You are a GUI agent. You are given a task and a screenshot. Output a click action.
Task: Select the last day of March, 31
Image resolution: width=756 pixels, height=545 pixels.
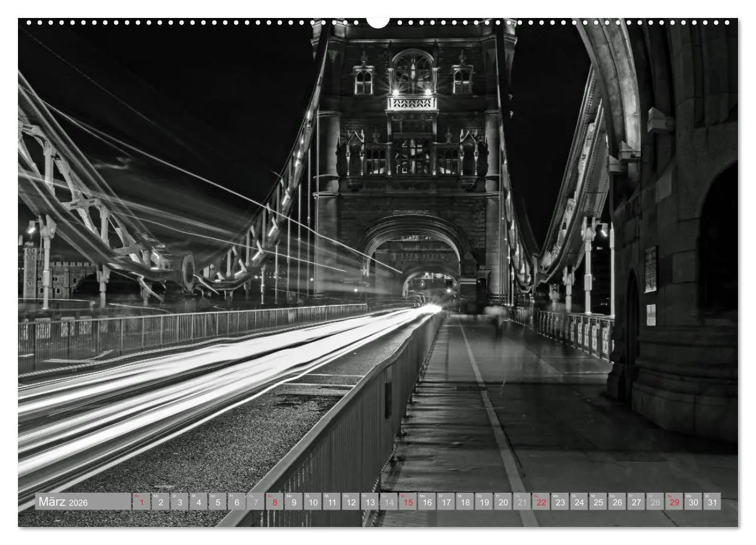711,502
